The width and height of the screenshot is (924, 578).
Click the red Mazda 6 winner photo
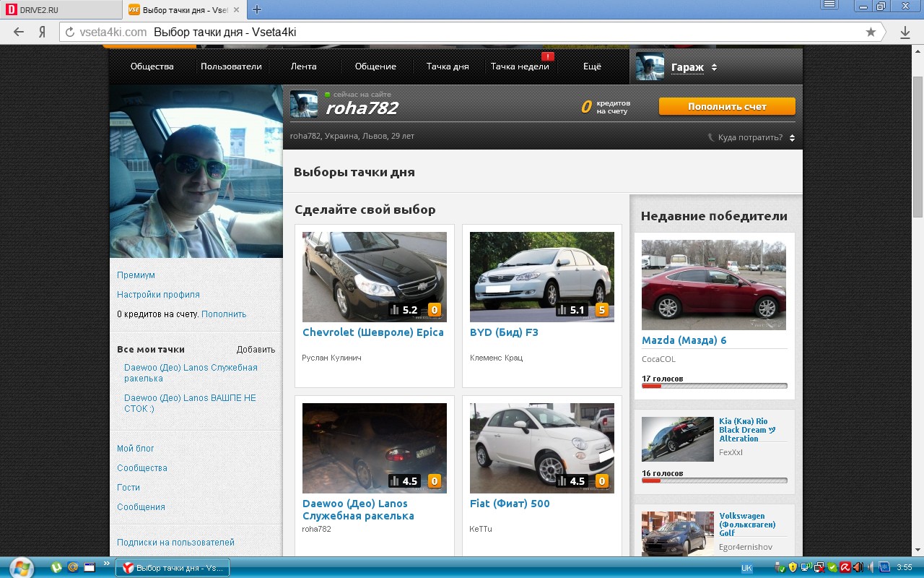[714, 285]
